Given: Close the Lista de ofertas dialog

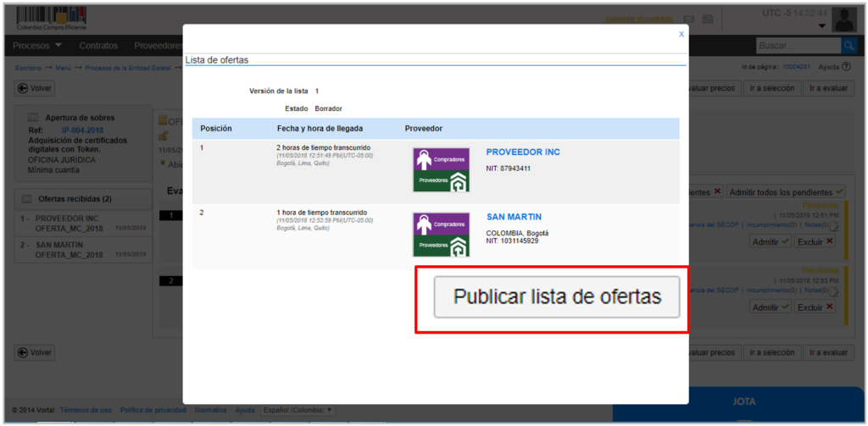Looking at the screenshot, I should (681, 35).
